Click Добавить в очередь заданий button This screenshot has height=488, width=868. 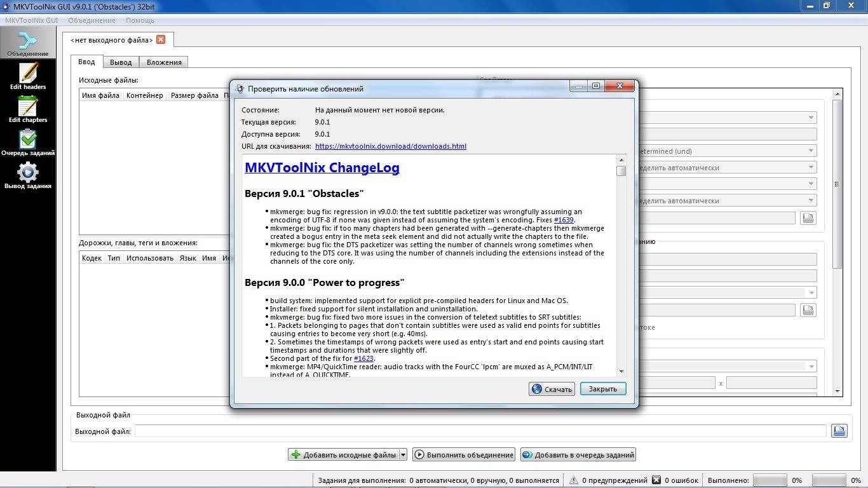(578, 454)
